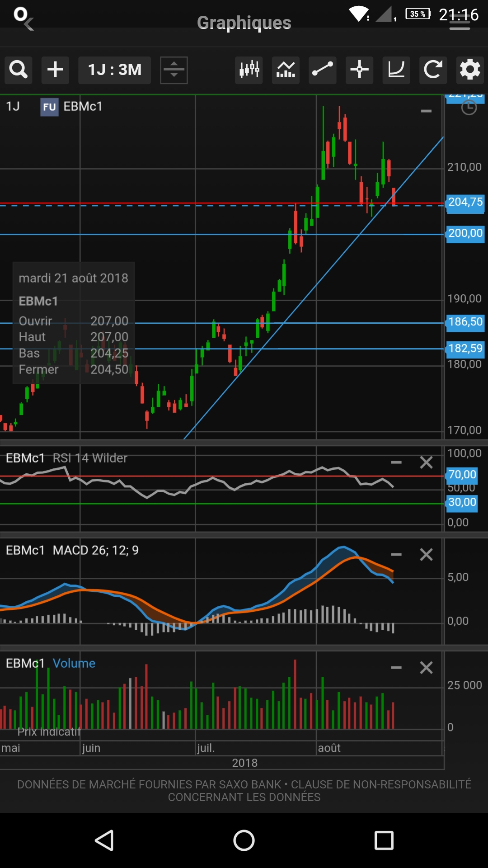Tap the plus button to add instrument

tap(55, 70)
